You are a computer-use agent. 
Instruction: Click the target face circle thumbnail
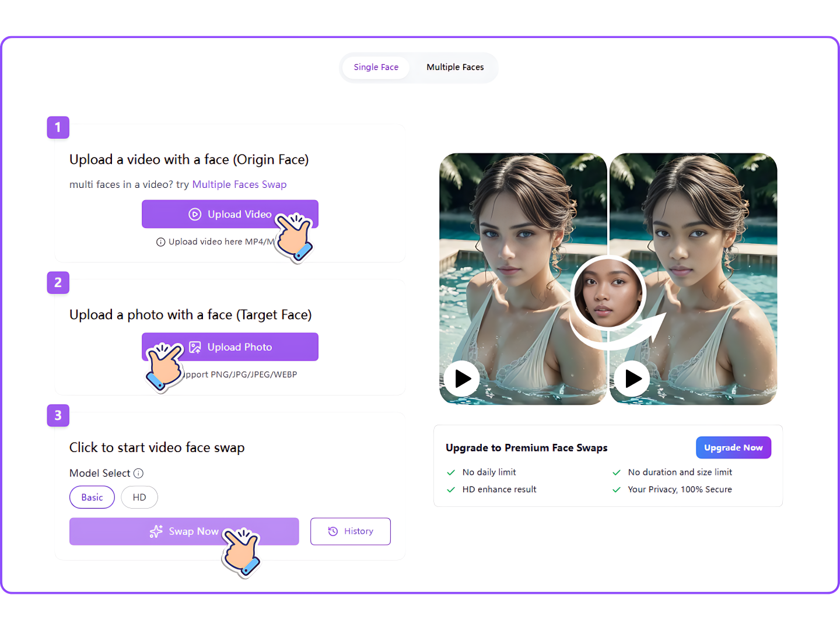[607, 293]
